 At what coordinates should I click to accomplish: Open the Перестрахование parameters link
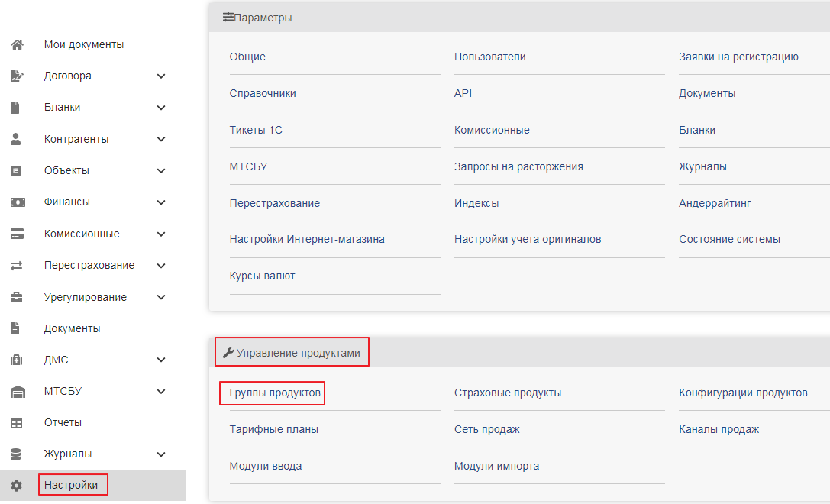tap(274, 203)
